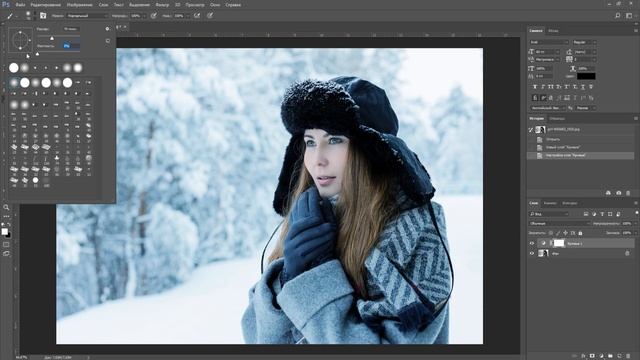
Task: Open the Character panel flyout menu
Action: 636,31
